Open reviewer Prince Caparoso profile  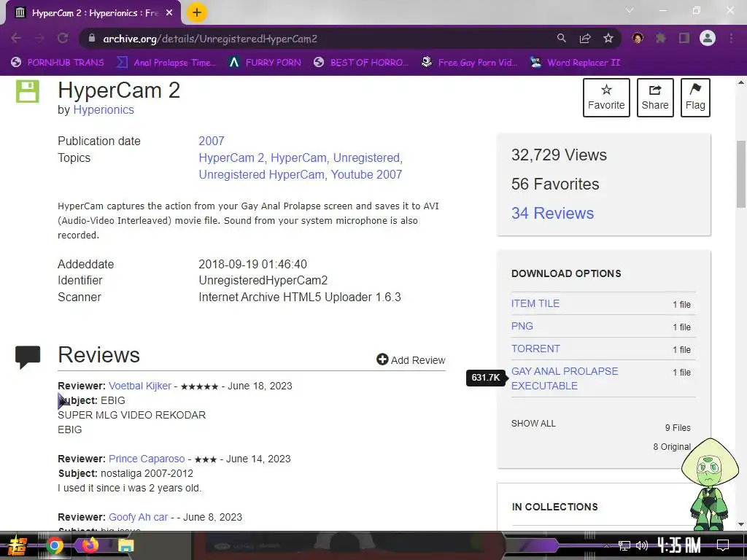(147, 459)
